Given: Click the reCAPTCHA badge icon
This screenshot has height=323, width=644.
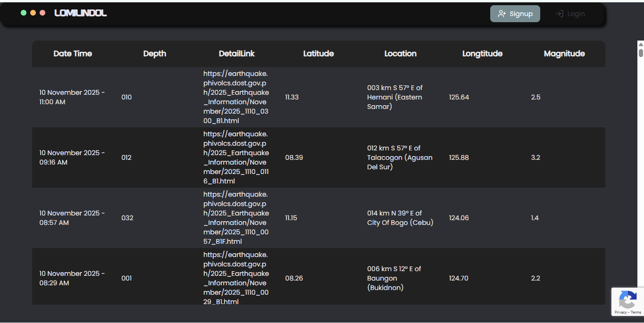Looking at the screenshot, I should pyautogui.click(x=628, y=300).
